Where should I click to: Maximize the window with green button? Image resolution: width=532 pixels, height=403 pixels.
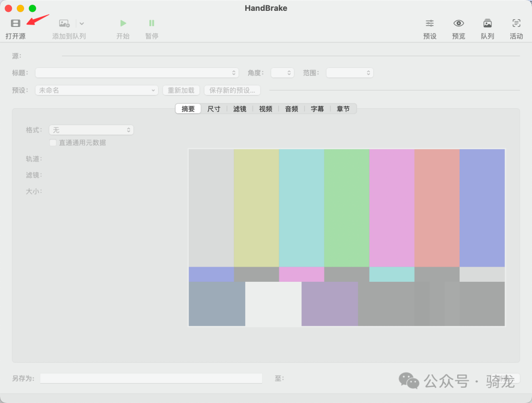[33, 8]
